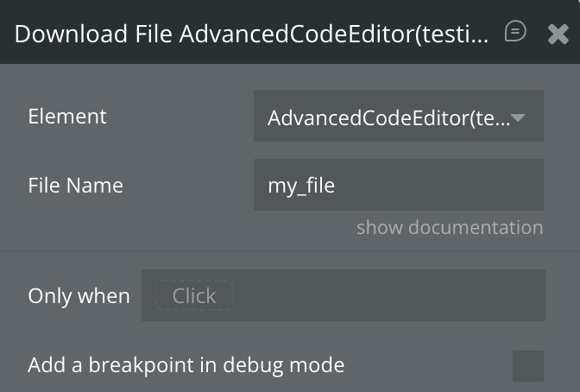The image size is (580, 392).
Task: Click right end of File Name field
Action: (526, 185)
